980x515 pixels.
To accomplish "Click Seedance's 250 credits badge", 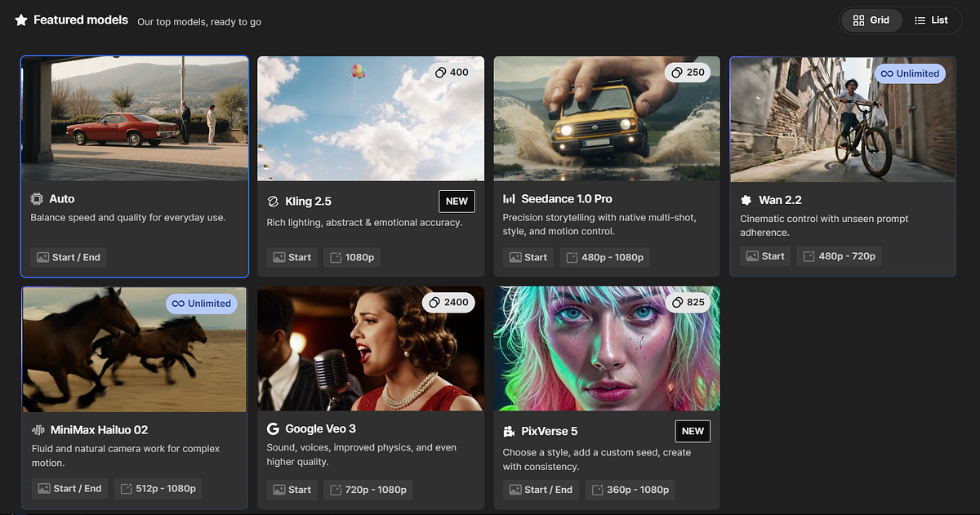I will [x=688, y=73].
